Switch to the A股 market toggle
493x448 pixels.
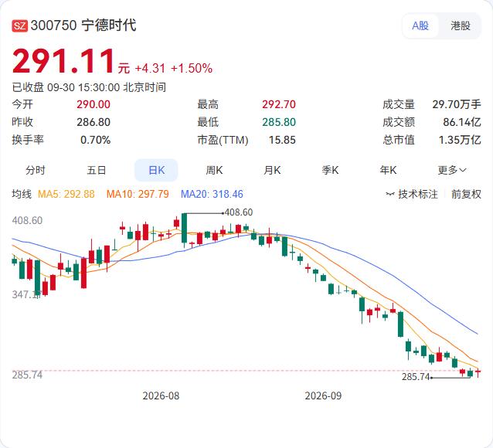tap(420, 25)
